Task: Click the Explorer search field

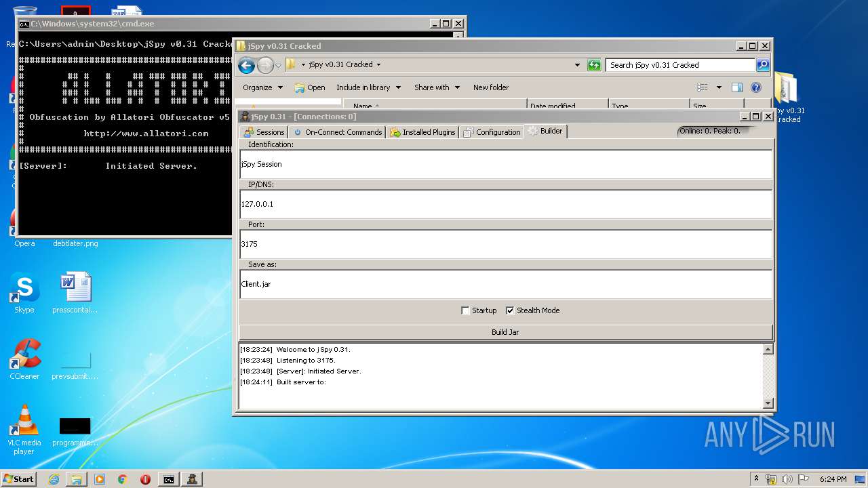Action: pos(680,65)
